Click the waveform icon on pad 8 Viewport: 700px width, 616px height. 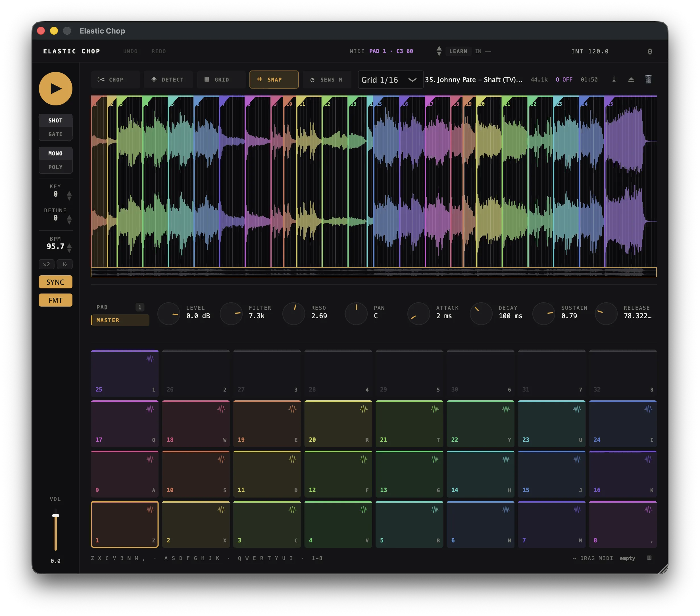(x=648, y=509)
